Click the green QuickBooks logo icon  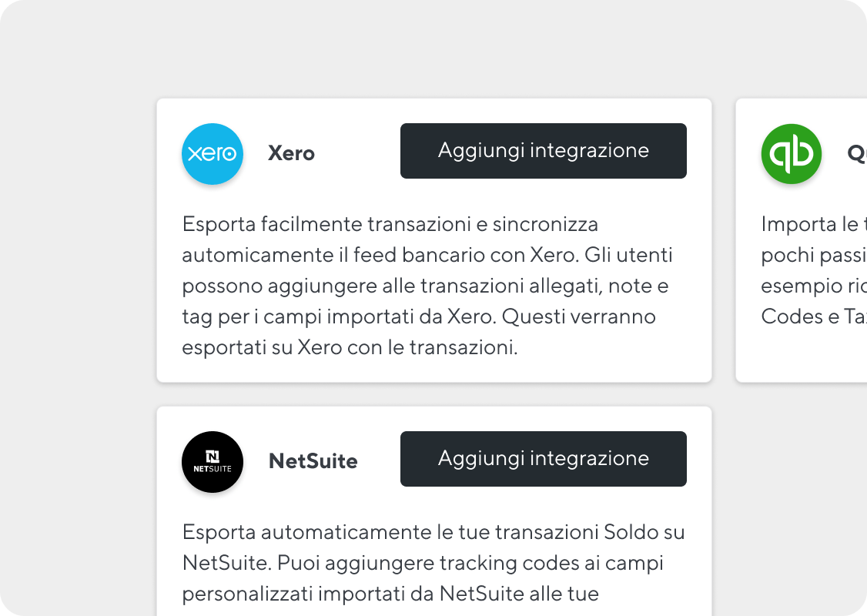(792, 154)
